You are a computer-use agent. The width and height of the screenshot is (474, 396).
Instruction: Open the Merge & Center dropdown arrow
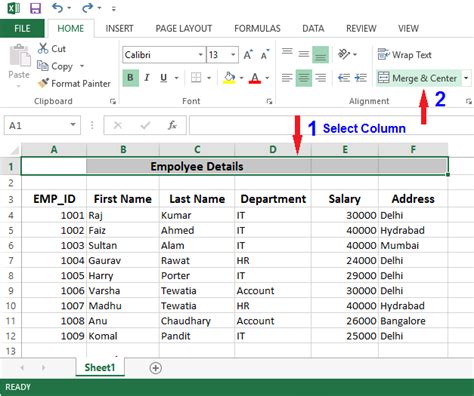(466, 78)
